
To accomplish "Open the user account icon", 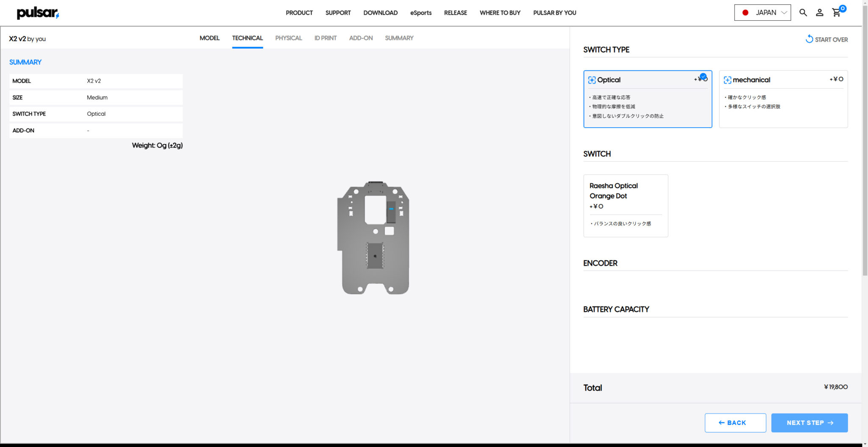I will click(820, 13).
